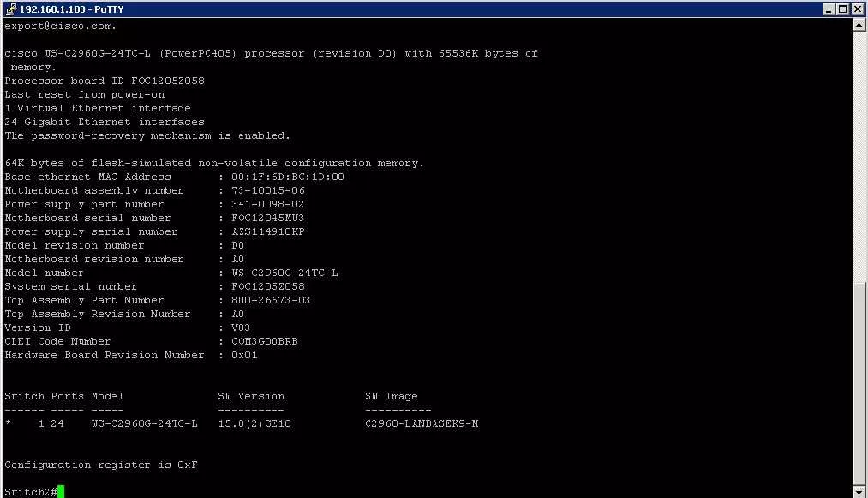Click the '64K bytes of flash-simulated' line
The width and height of the screenshot is (868, 498).
214,164
